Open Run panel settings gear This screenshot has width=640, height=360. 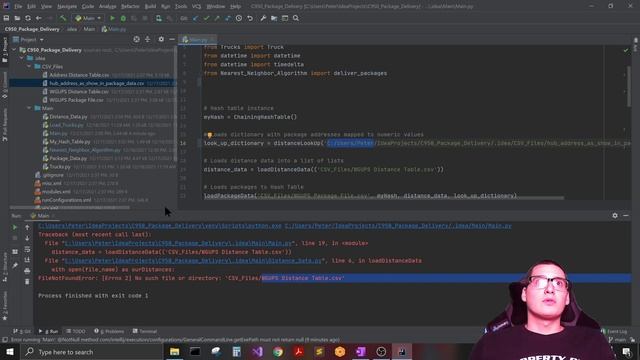pos(615,216)
